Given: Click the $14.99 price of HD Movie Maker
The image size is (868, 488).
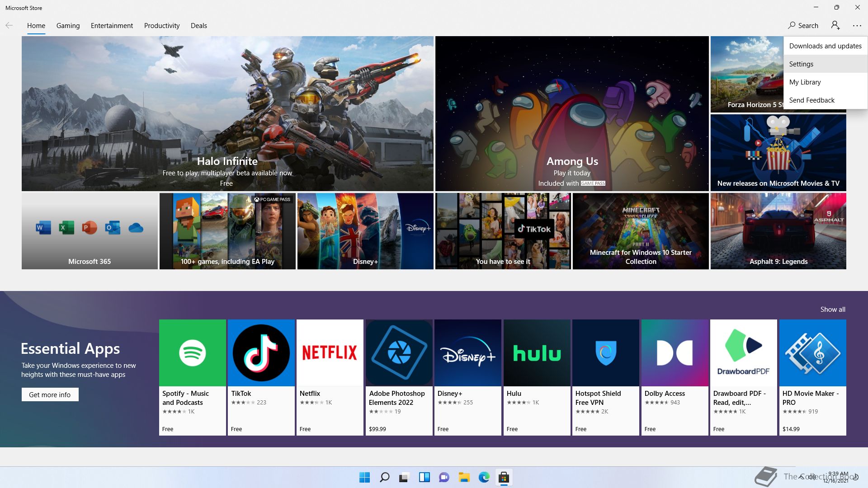Looking at the screenshot, I should point(791,429).
